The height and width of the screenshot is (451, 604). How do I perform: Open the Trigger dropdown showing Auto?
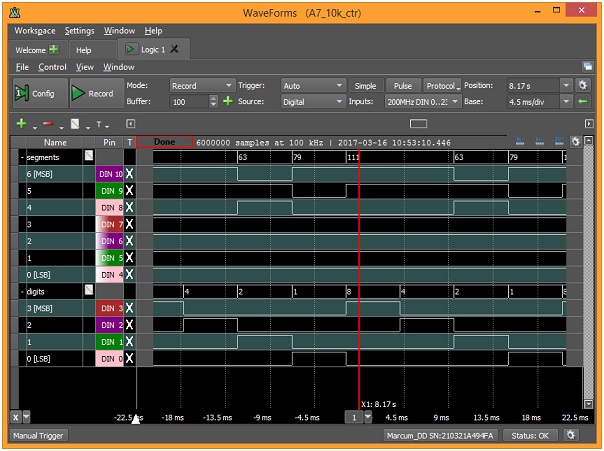pos(313,86)
